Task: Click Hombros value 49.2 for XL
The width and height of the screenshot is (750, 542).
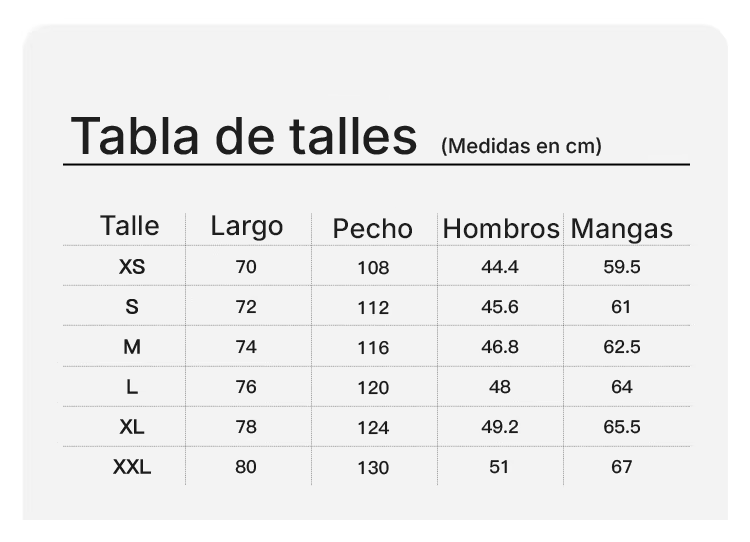Action: [500, 427]
